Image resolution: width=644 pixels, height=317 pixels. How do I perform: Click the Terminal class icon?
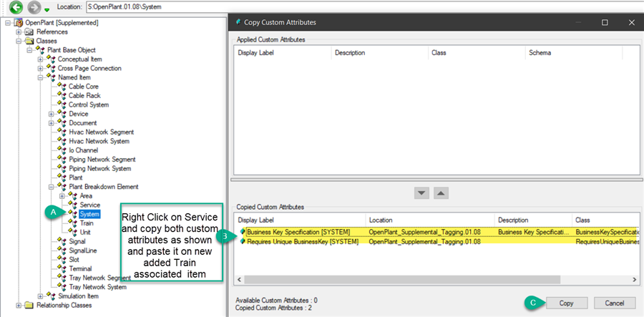pos(62,268)
